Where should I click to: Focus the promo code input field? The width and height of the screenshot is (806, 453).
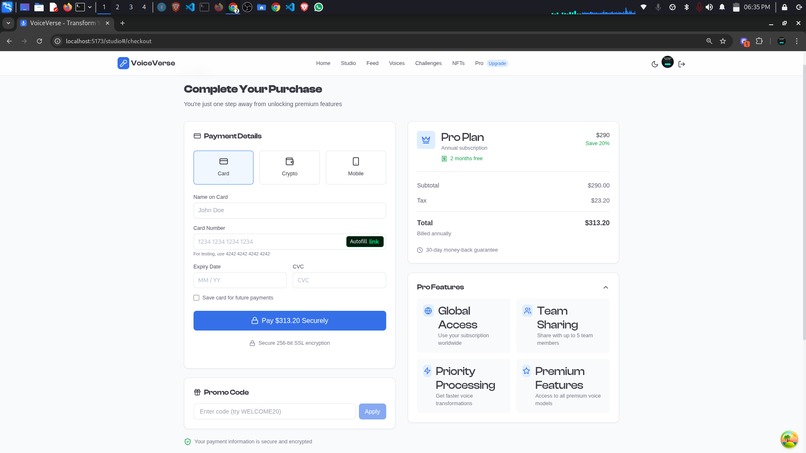pos(274,411)
